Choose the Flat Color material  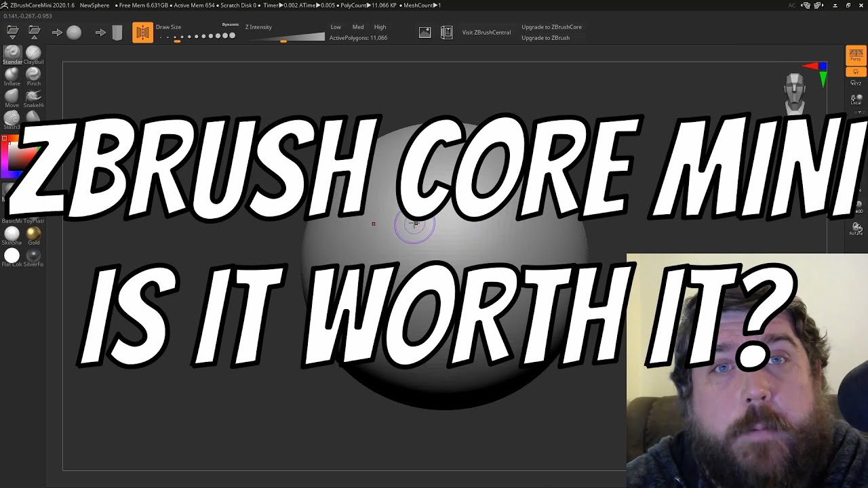point(12,257)
